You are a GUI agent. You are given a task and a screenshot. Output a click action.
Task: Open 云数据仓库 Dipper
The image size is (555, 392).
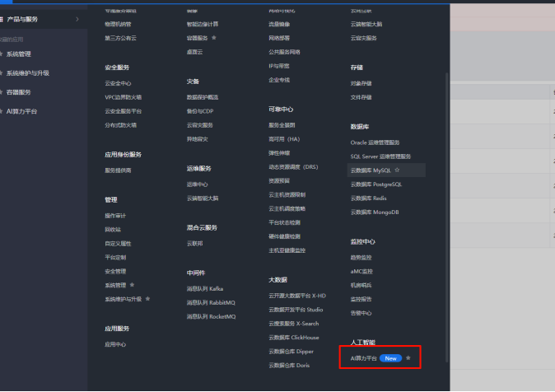(291, 352)
